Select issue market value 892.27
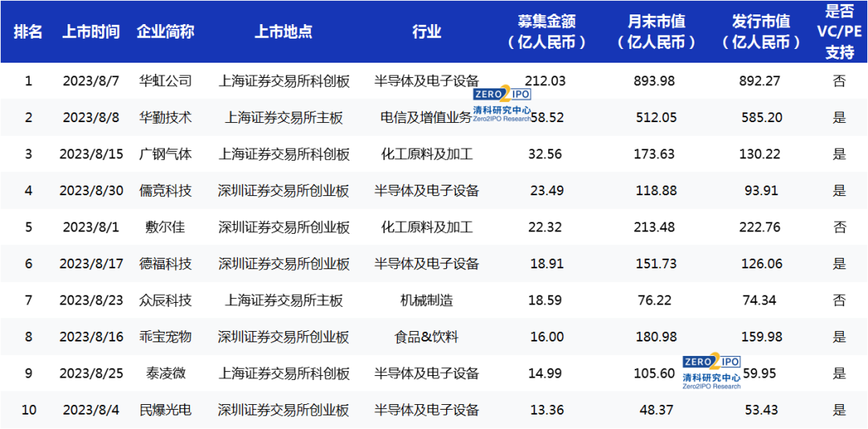This screenshot has width=868, height=429. coord(761,81)
